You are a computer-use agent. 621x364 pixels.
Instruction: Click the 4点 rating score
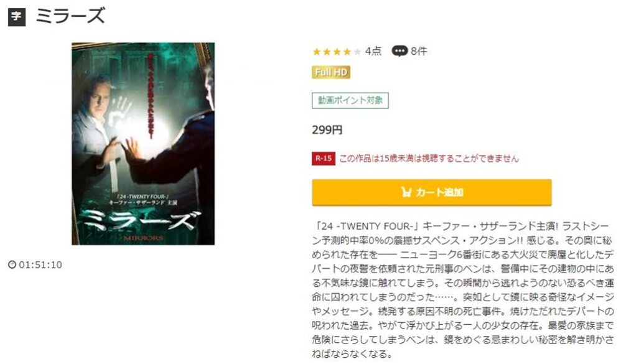coord(373,51)
